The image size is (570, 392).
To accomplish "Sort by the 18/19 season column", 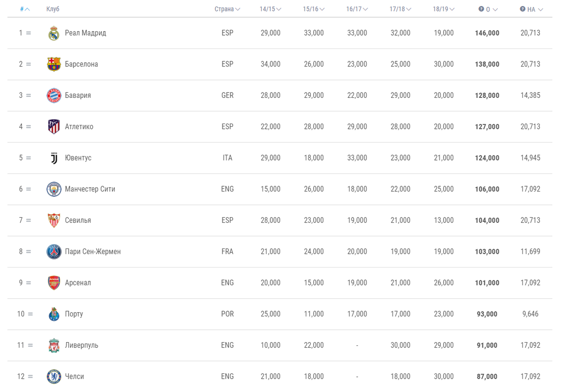I will pyautogui.click(x=444, y=9).
